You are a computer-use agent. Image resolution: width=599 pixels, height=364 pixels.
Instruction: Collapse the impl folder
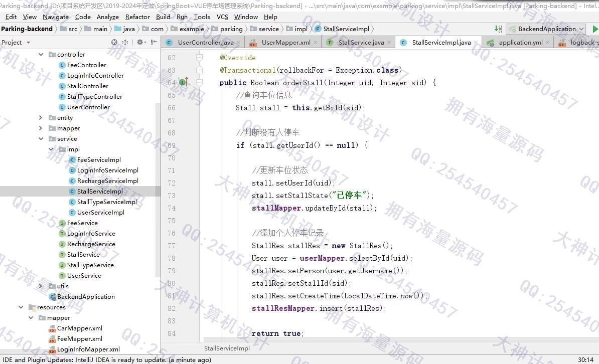[51, 149]
